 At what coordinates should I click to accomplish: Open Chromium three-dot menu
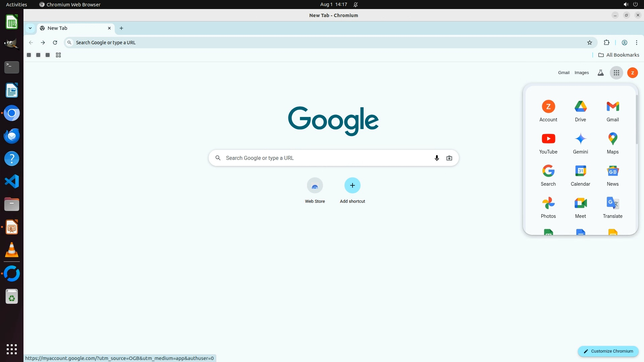[636, 43]
